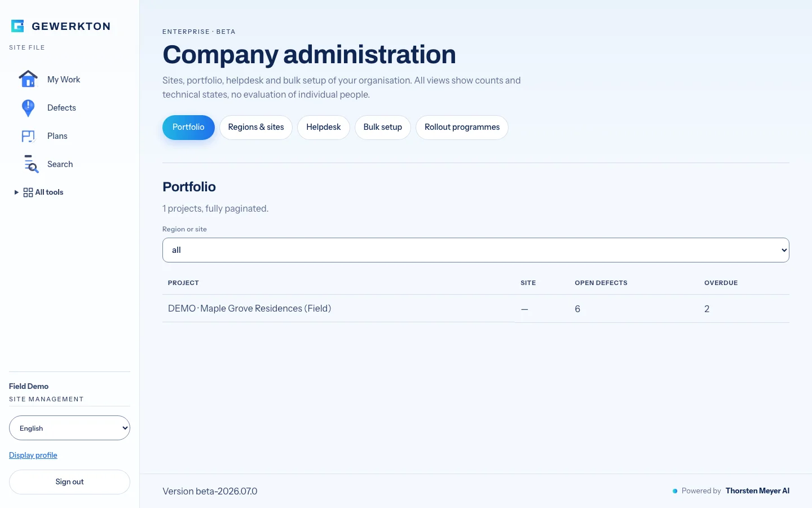Open Defects pin icon
Image resolution: width=812 pixels, height=508 pixels.
(x=28, y=108)
